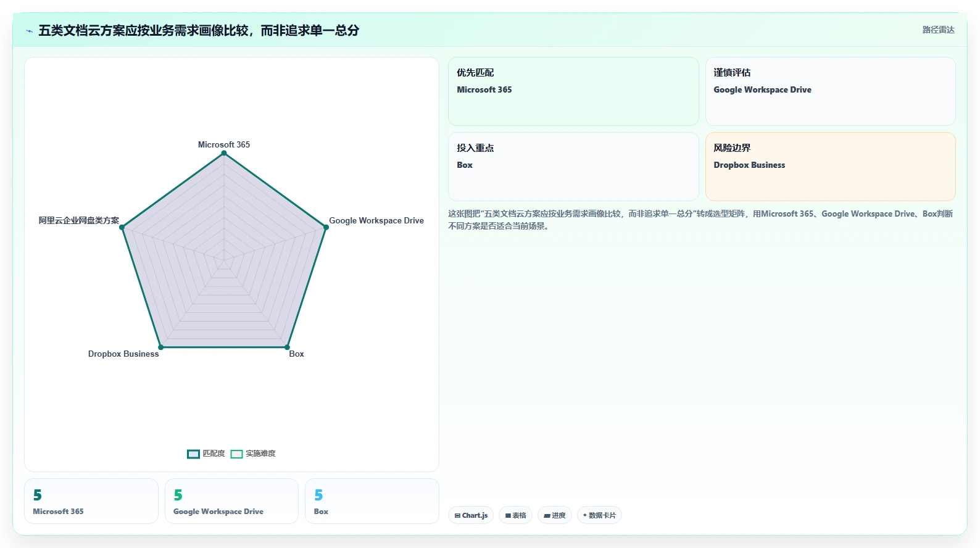980x548 pixels.
Task: Click the Dropbox Business axis label on radar
Action: pyautogui.click(x=123, y=354)
